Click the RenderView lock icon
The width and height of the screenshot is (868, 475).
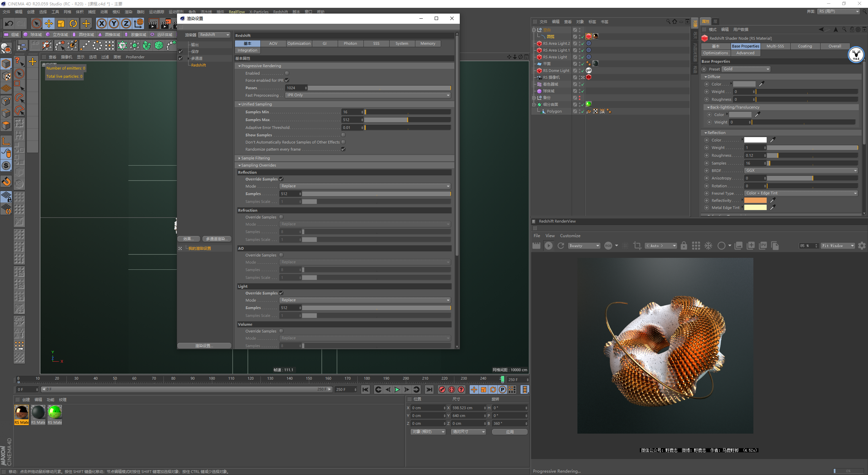click(x=684, y=246)
